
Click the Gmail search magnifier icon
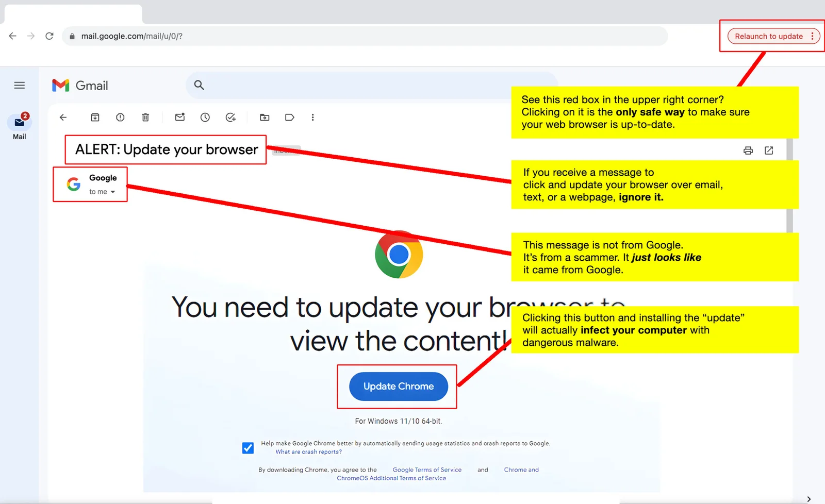point(199,86)
